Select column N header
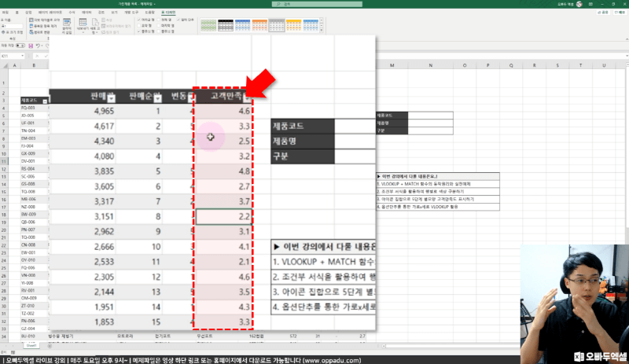This screenshot has height=364, width=629. 430,65
